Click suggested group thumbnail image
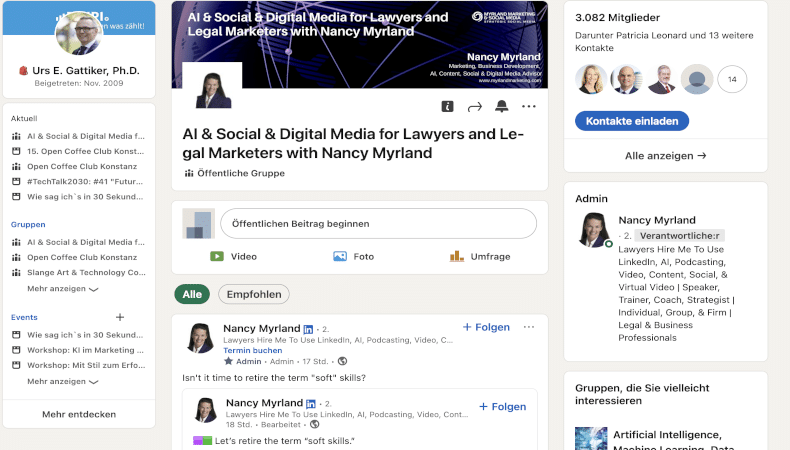 pos(591,438)
